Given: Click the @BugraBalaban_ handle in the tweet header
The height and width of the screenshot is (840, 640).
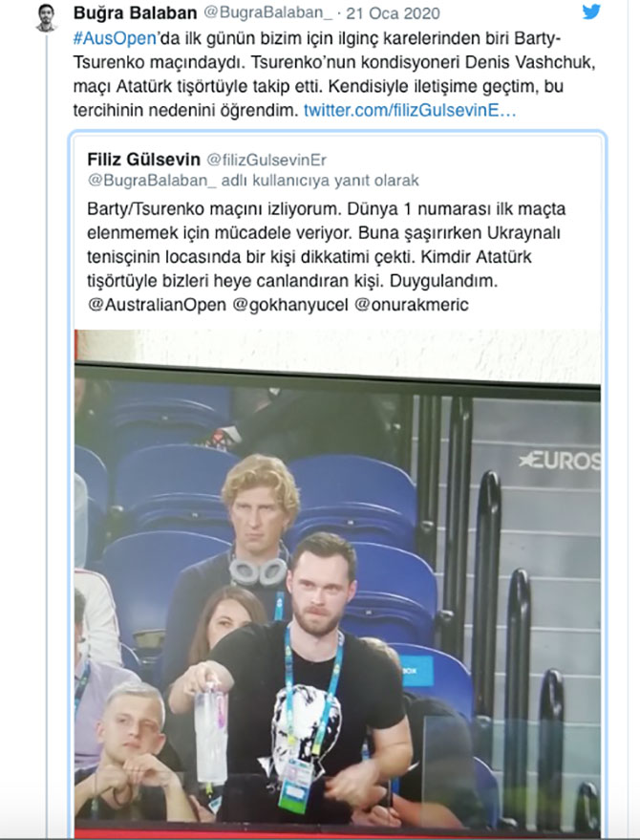Looking at the screenshot, I should (267, 12).
